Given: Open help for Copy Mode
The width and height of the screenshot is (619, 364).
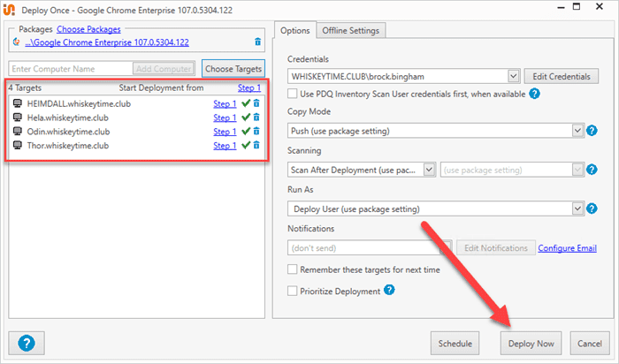Looking at the screenshot, I should (x=592, y=131).
